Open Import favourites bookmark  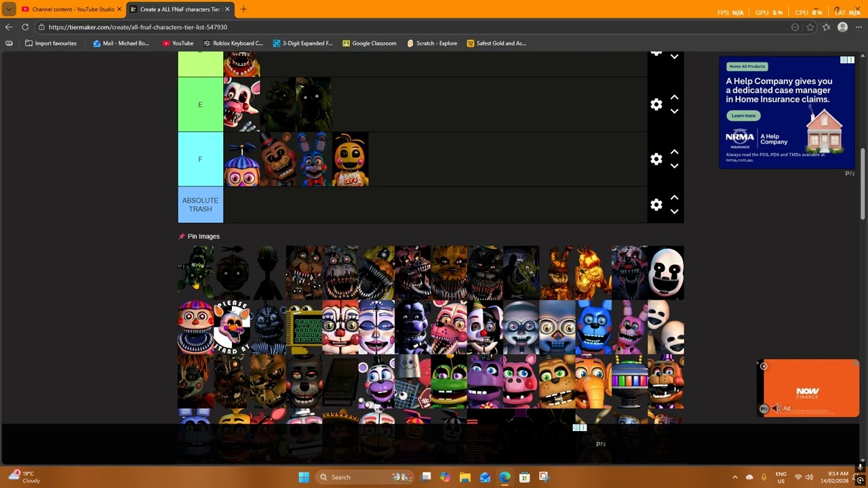click(x=51, y=43)
